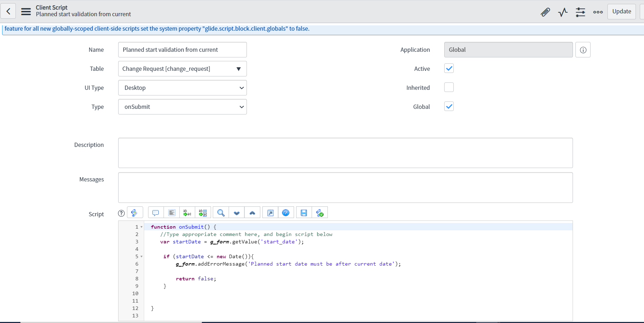
Task: Click into the Description text area
Action: point(345,153)
